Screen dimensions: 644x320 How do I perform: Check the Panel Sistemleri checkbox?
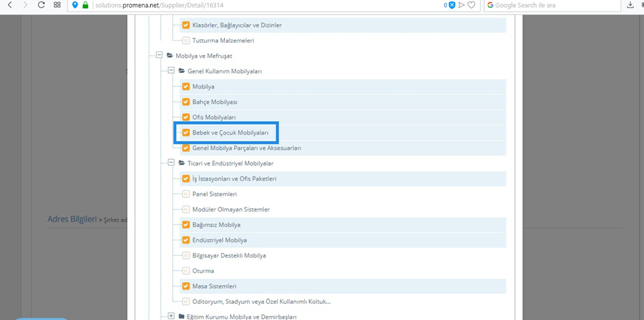point(186,194)
